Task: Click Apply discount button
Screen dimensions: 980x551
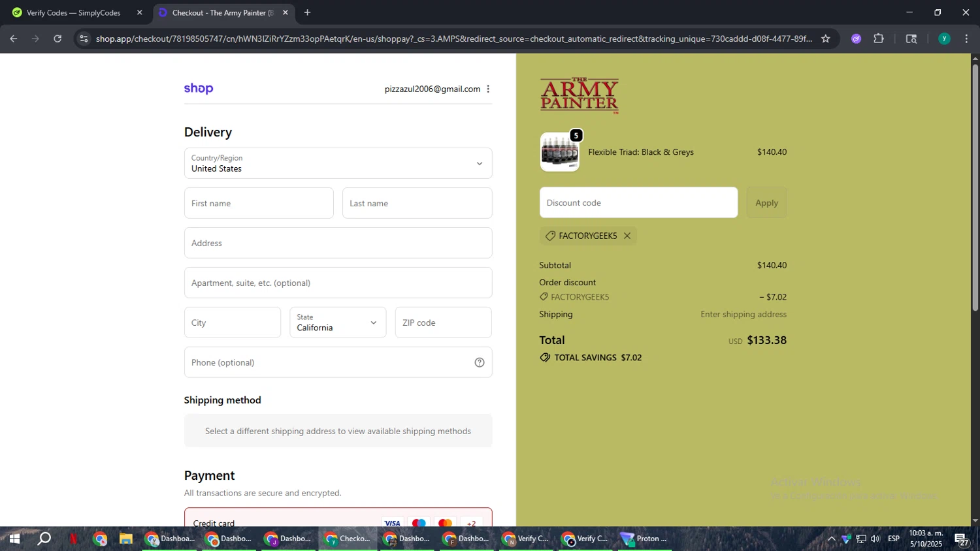Action: pyautogui.click(x=766, y=202)
